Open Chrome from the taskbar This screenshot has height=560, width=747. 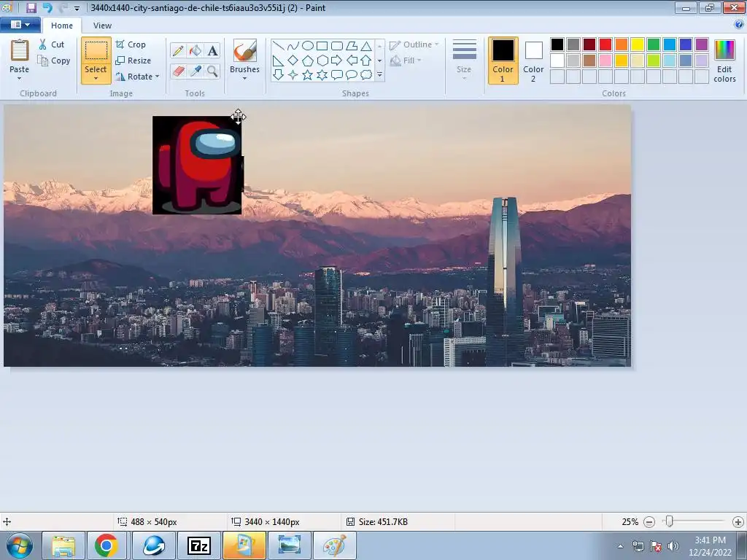pyautogui.click(x=107, y=545)
